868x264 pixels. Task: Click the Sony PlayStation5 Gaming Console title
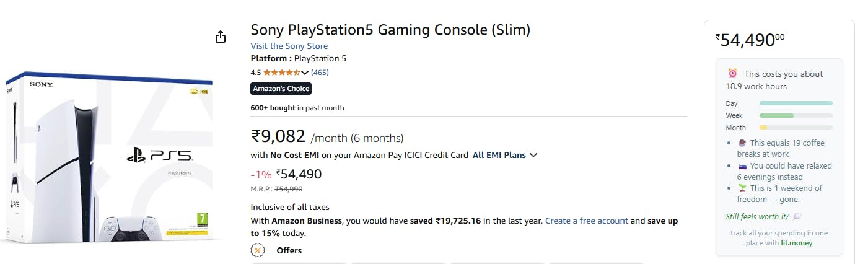[390, 29]
